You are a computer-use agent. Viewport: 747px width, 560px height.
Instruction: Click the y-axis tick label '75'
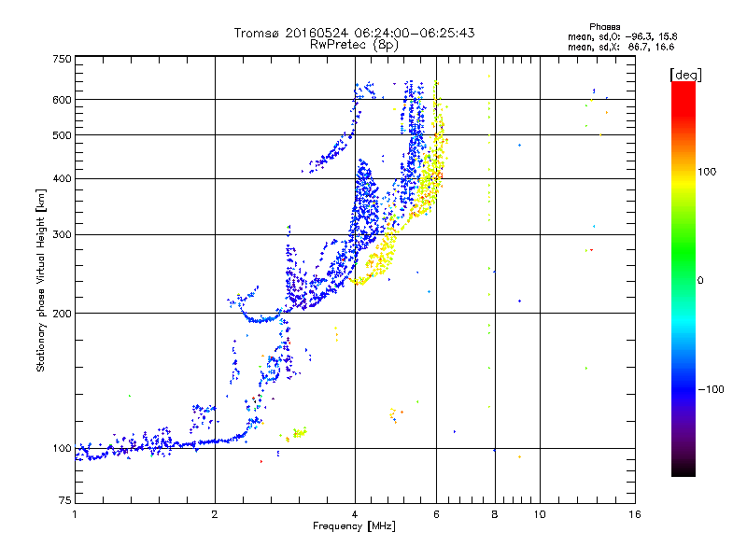pos(65,500)
